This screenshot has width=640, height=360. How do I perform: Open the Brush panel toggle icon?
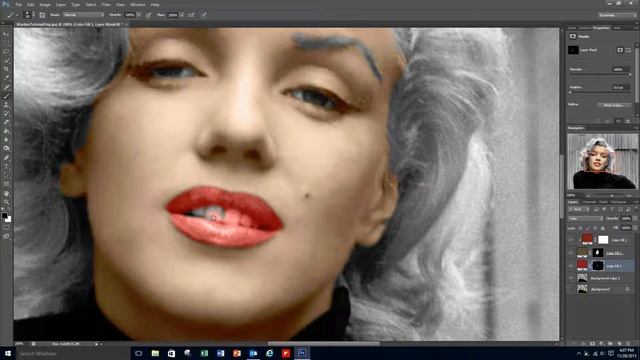(x=42, y=15)
